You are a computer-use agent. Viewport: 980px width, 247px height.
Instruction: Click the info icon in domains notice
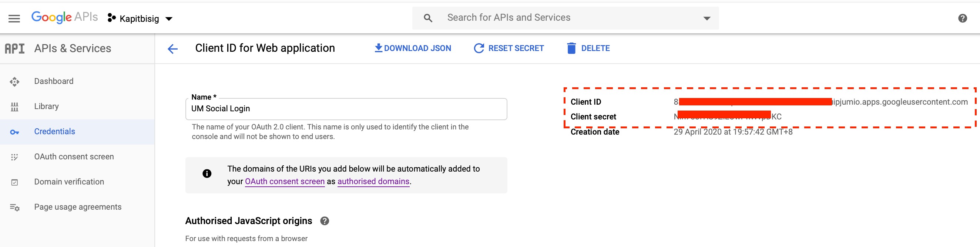tap(207, 174)
